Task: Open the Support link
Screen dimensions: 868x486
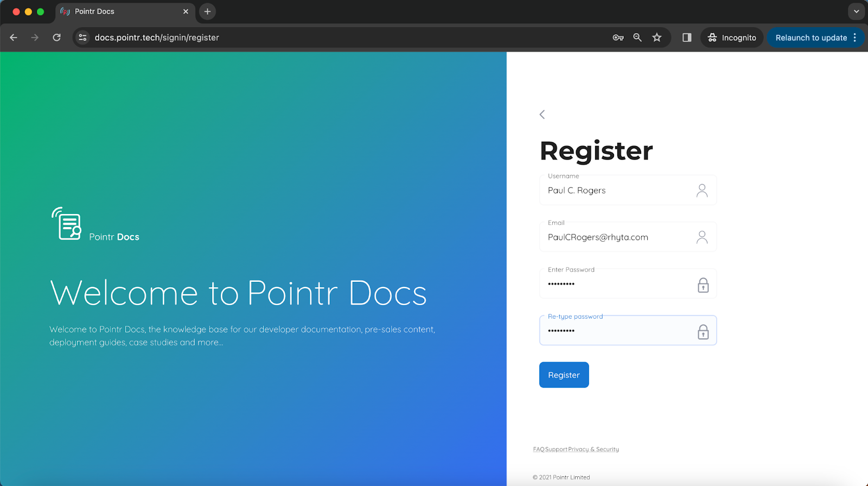Action: [556, 449]
